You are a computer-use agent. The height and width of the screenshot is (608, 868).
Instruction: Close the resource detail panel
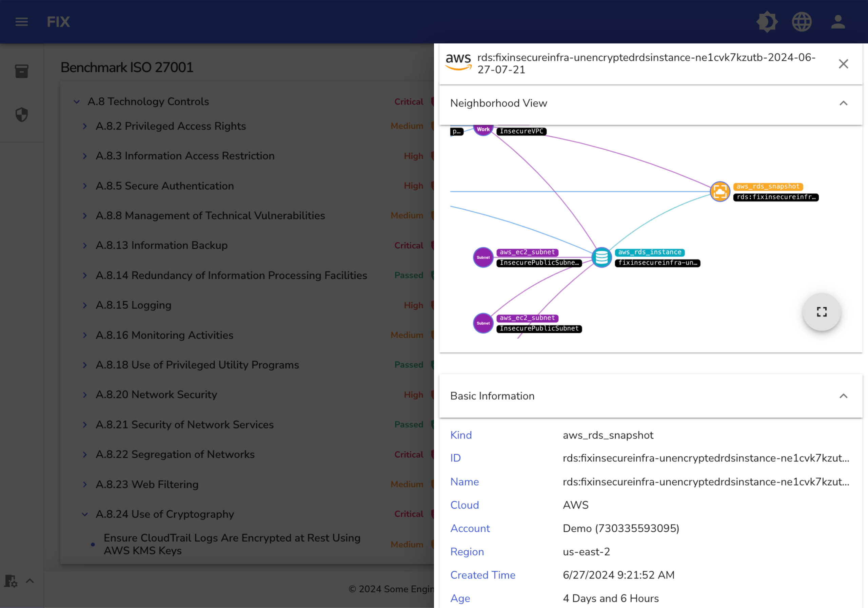point(843,63)
